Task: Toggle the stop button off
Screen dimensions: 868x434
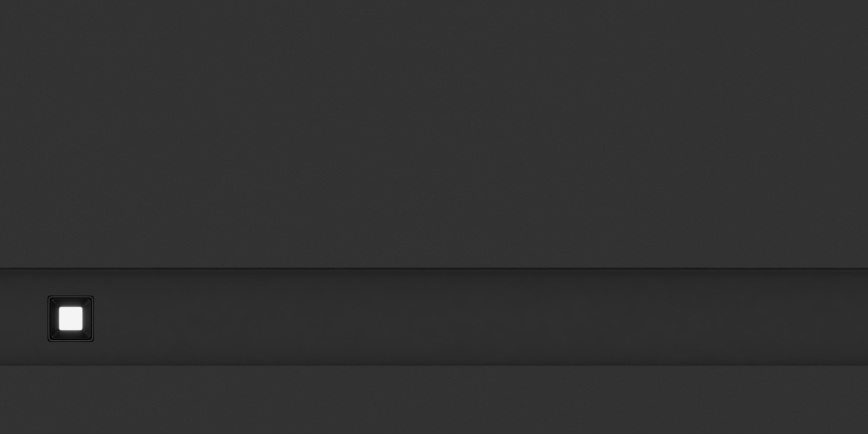Action: click(x=71, y=318)
